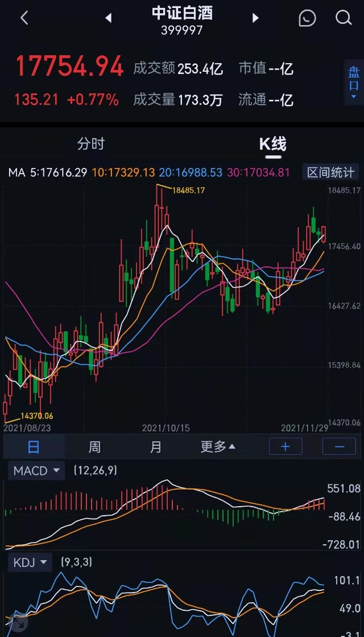
Task: Select the 日 daily period
Action: (x=34, y=446)
